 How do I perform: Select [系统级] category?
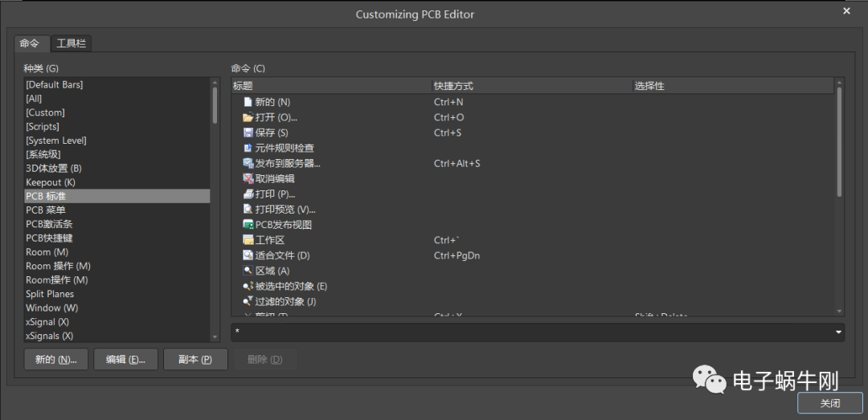[x=117, y=154]
